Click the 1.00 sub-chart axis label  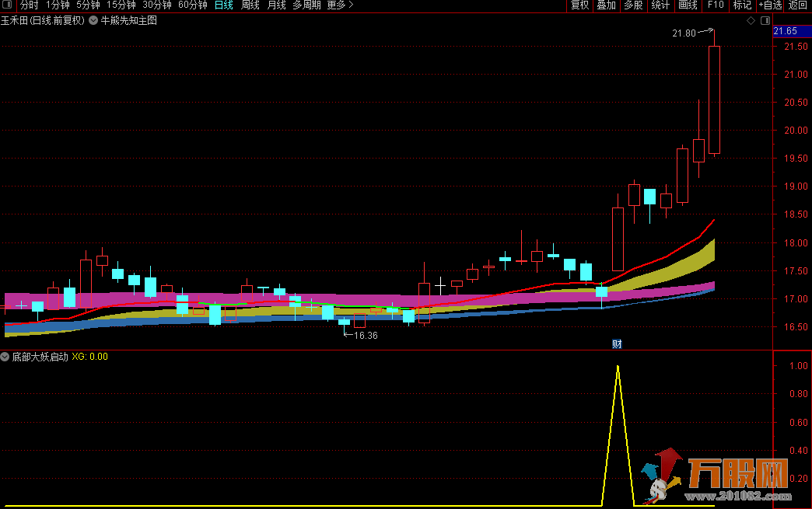pos(799,366)
